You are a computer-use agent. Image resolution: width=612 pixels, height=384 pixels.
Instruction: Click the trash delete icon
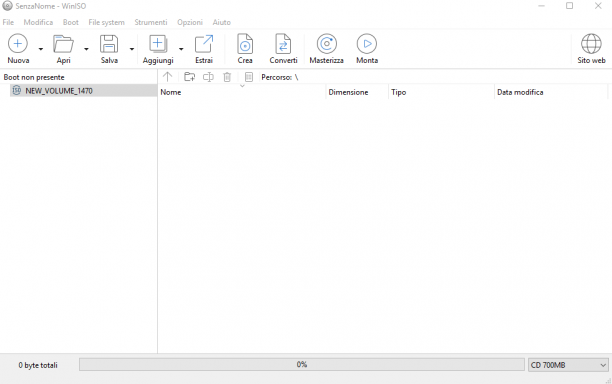(227, 77)
